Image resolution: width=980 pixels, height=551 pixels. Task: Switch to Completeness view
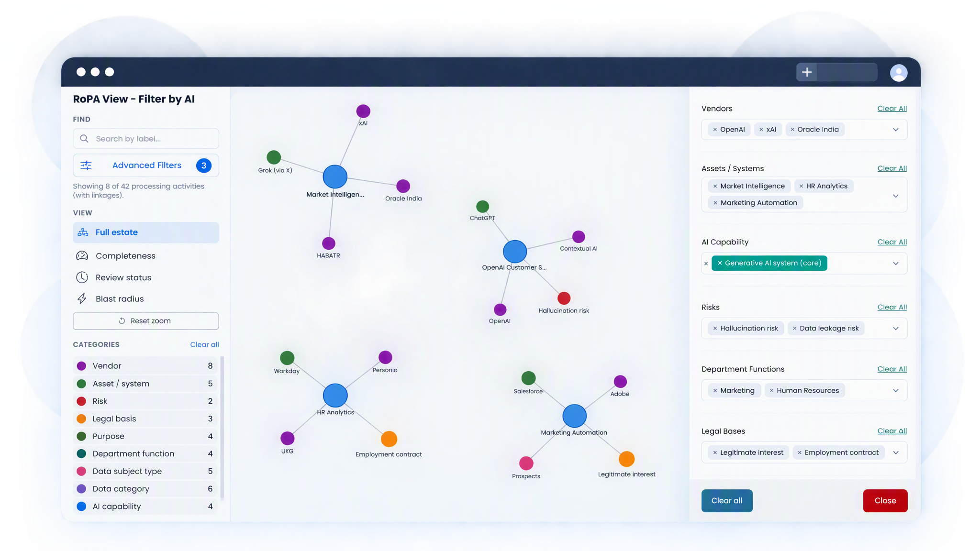pos(146,256)
